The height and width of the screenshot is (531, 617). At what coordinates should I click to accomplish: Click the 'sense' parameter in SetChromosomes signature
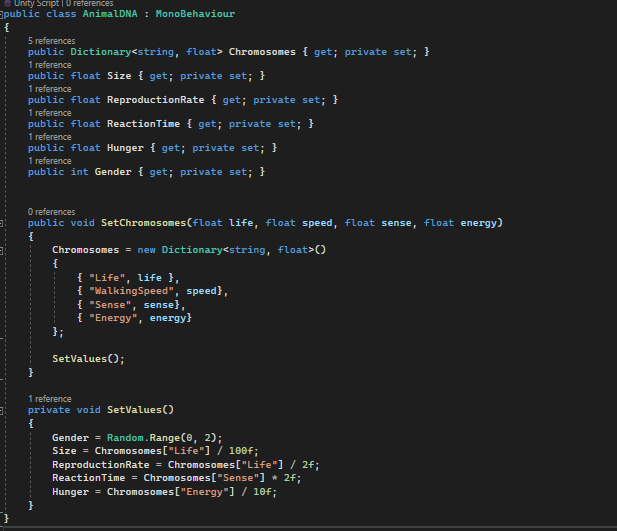[x=396, y=223]
